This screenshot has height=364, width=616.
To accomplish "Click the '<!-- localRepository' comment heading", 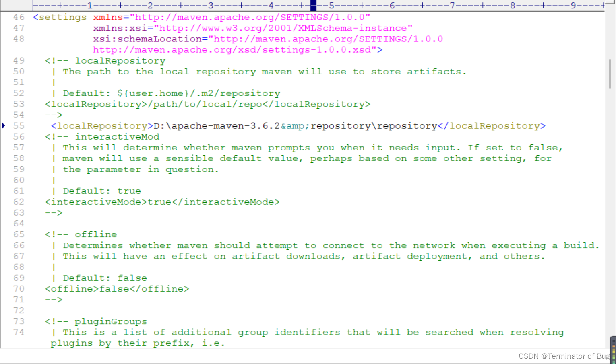I will point(105,61).
